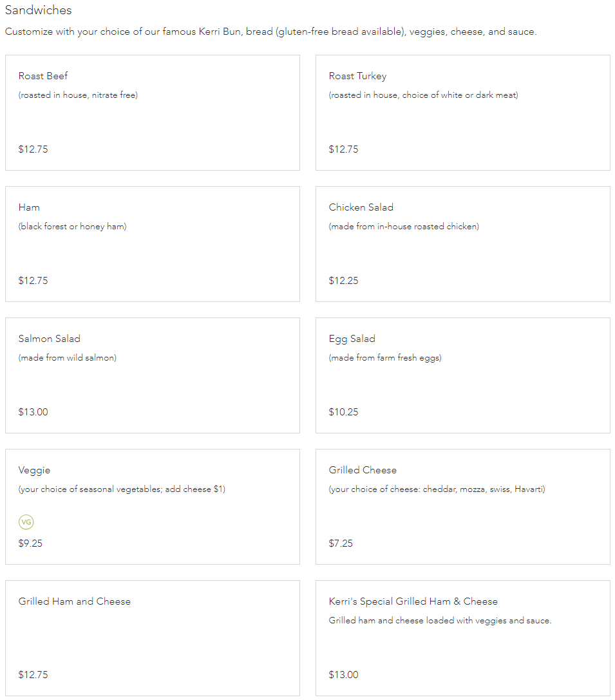This screenshot has width=615, height=700.
Task: Click the Chicken Salad item name
Action: 361,207
